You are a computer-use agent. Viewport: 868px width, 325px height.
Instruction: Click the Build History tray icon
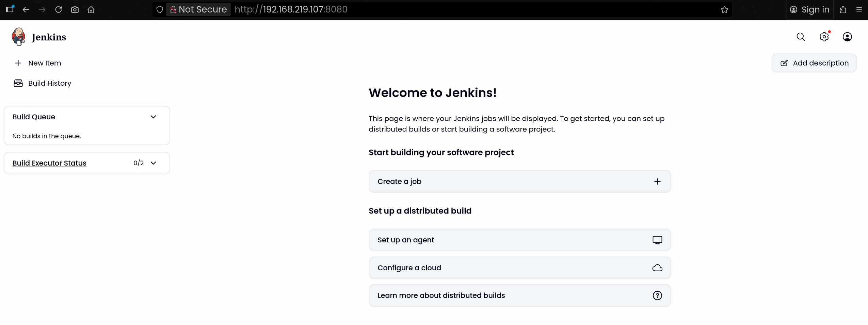pyautogui.click(x=18, y=83)
